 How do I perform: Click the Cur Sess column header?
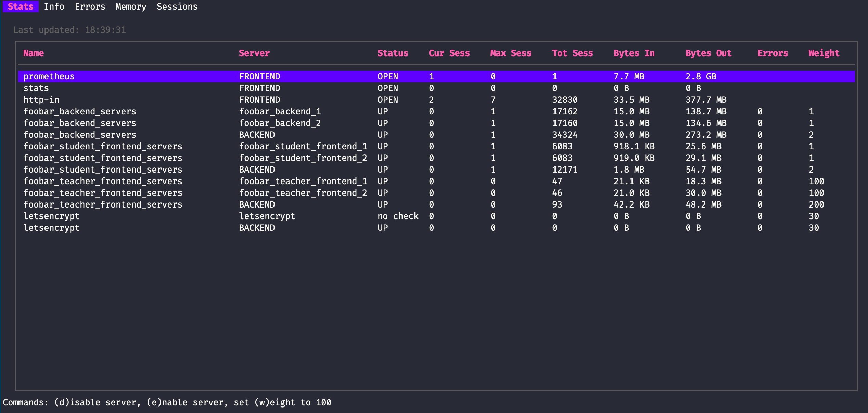click(449, 53)
